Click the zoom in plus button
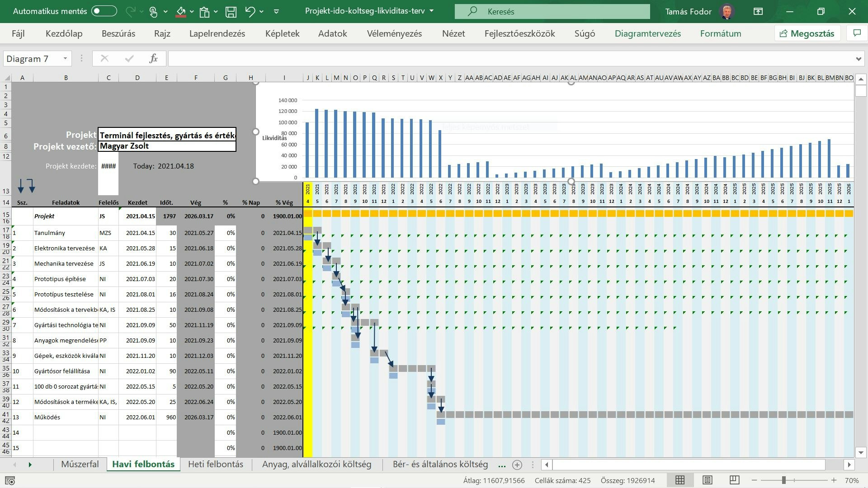This screenshot has height=488, width=868. tap(834, 480)
